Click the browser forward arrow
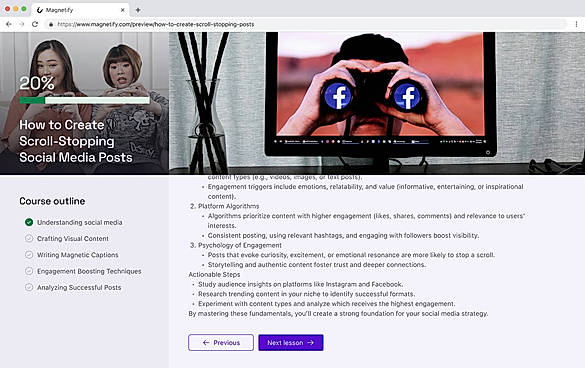Screen dimensions: 585x368 pos(22,24)
